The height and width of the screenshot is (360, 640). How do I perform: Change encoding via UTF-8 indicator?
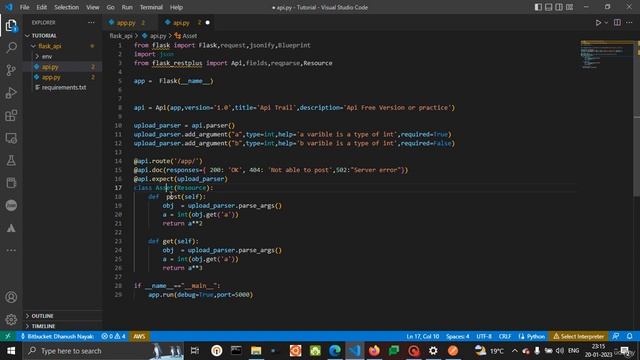tap(484, 336)
